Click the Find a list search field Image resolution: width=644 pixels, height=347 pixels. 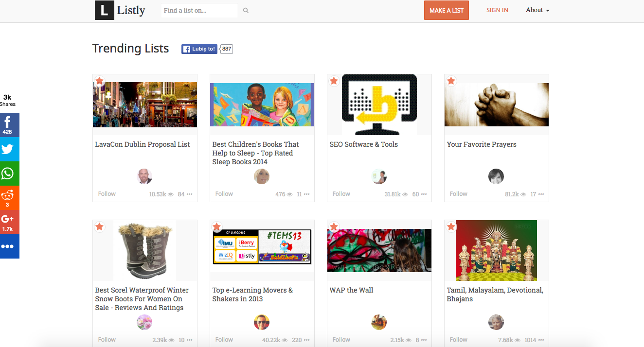coord(199,11)
